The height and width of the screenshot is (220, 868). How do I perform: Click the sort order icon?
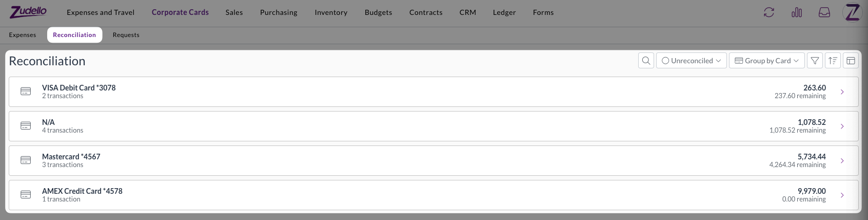833,61
